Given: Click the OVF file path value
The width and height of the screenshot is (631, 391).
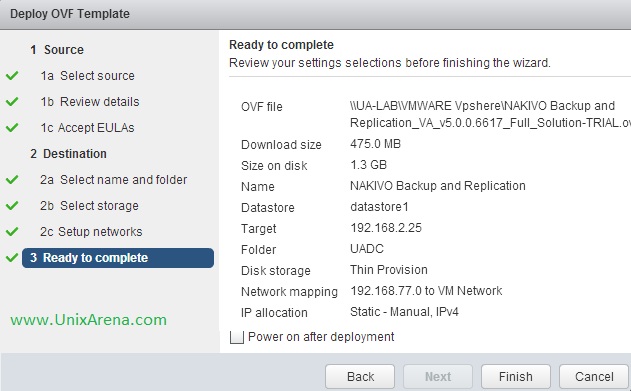Looking at the screenshot, I should (490, 114).
